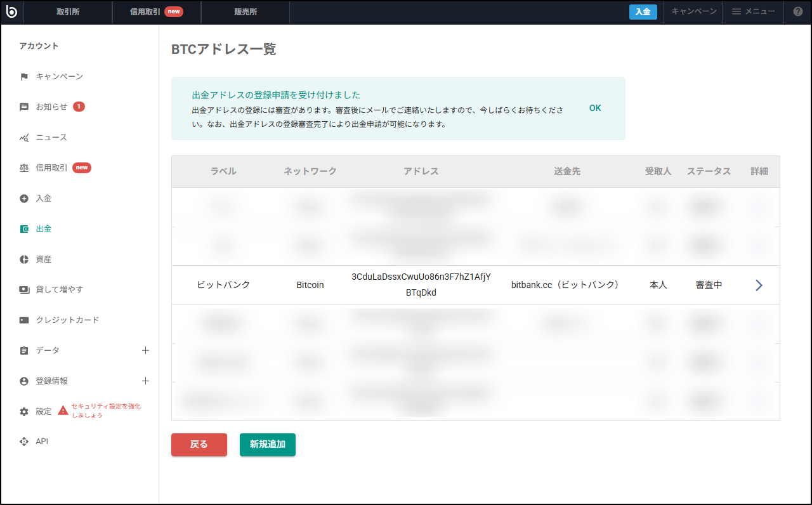
Task: Click the blue 入金 button
Action: pos(643,12)
